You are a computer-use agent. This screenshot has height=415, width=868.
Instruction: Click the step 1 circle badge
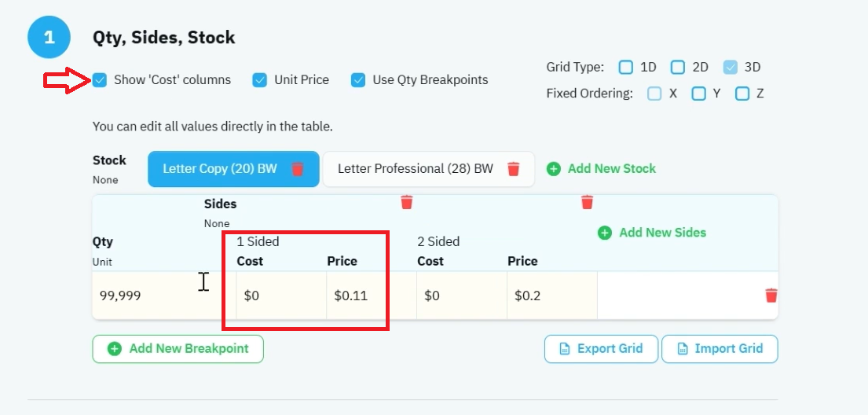49,37
